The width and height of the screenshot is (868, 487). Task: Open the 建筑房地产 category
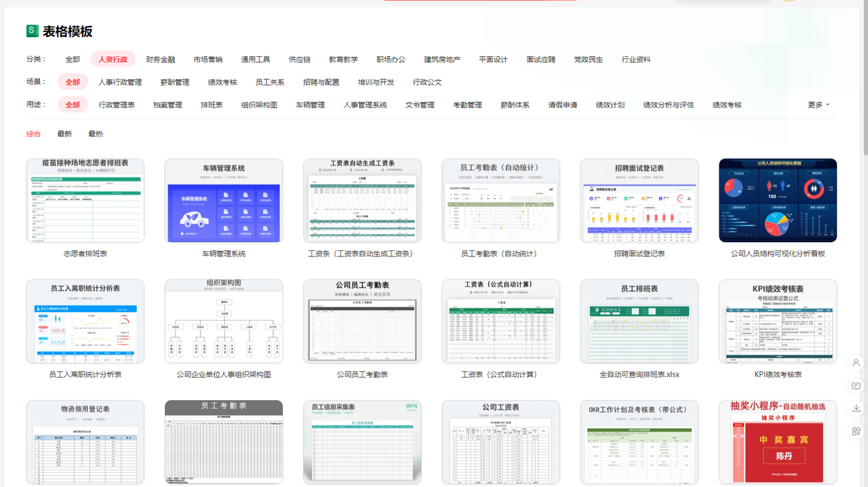pyautogui.click(x=442, y=60)
